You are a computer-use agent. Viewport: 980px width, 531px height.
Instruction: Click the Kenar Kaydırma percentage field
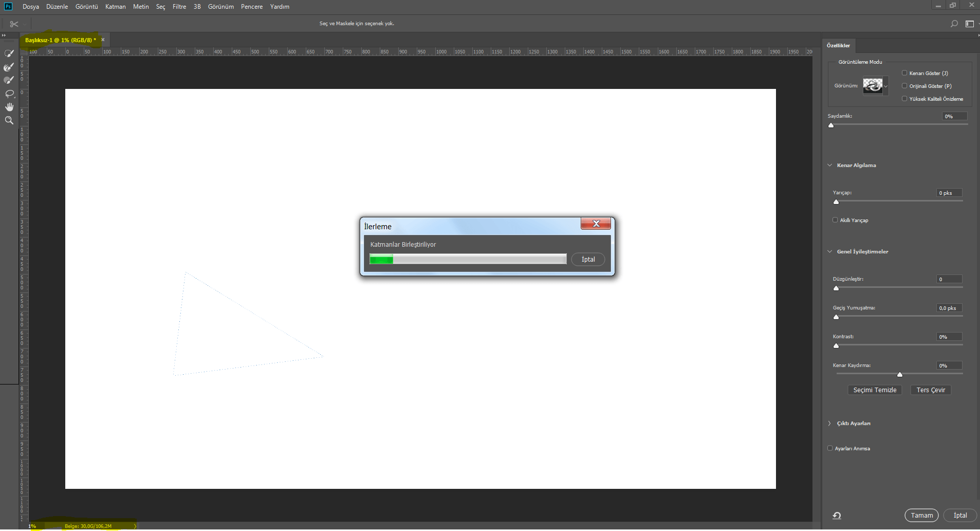(949, 365)
